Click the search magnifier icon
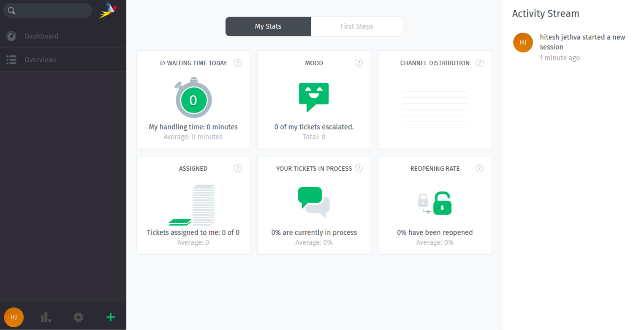The image size is (644, 330). click(x=12, y=11)
